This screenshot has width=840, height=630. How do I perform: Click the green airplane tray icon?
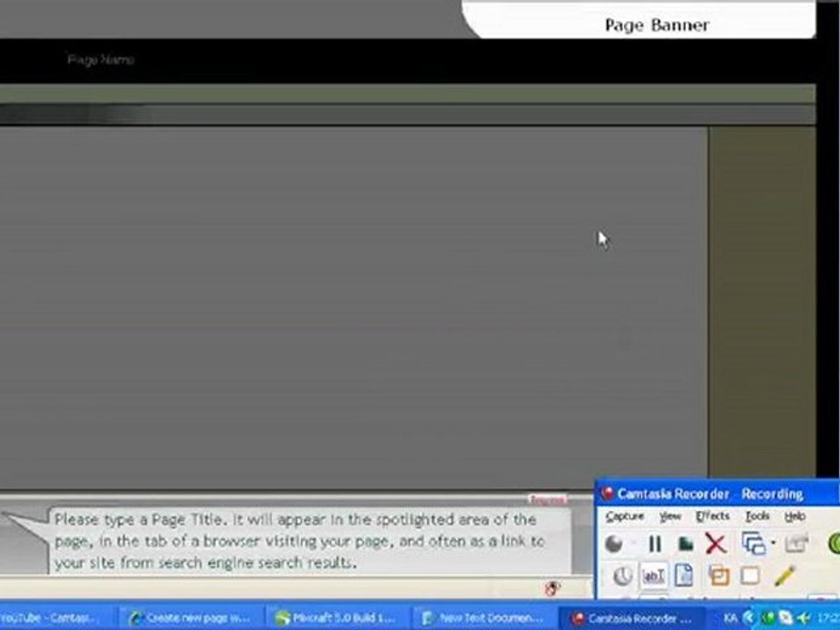coord(803,618)
